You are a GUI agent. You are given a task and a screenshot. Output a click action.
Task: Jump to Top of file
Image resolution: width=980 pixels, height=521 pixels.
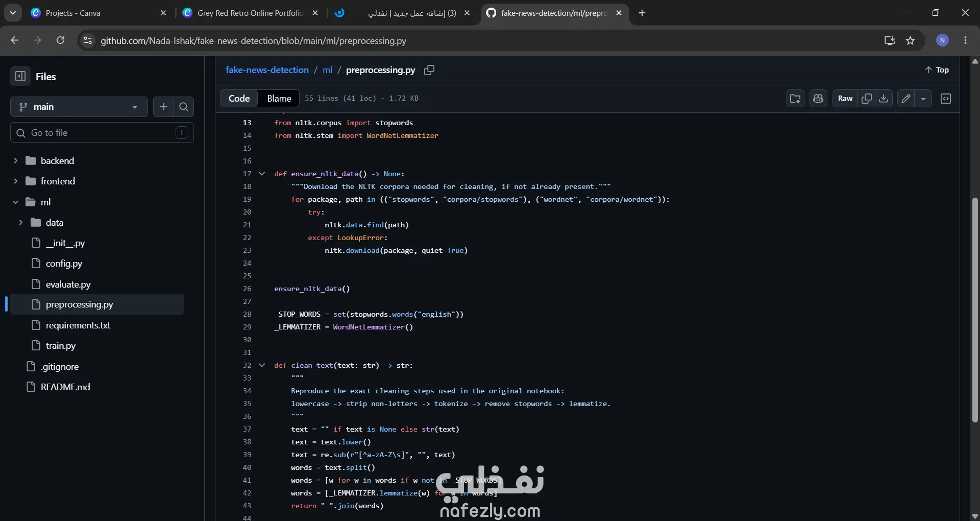[x=937, y=70]
